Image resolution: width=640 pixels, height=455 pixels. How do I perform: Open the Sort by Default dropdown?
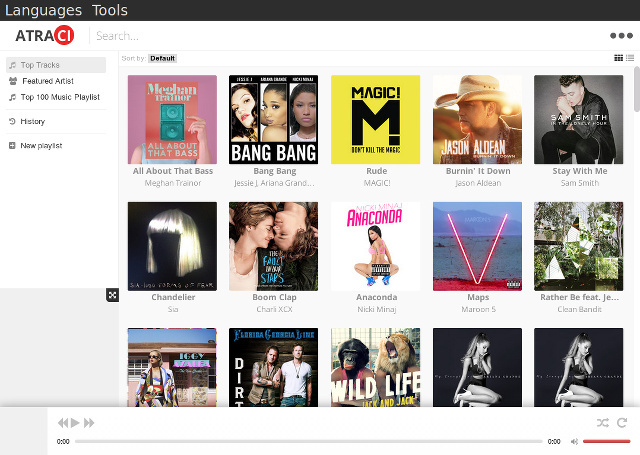(162, 58)
